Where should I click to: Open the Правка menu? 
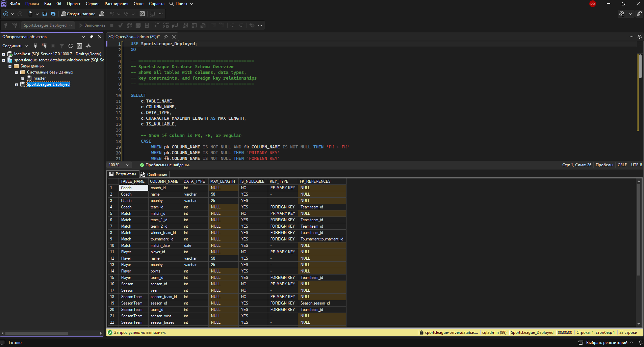[32, 4]
